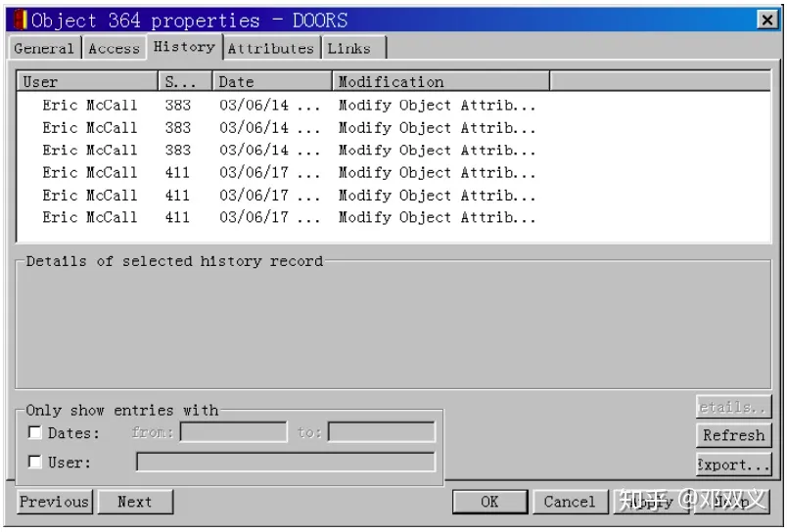Click the 'from' date input field
The width and height of the screenshot is (787, 532).
coord(233,432)
